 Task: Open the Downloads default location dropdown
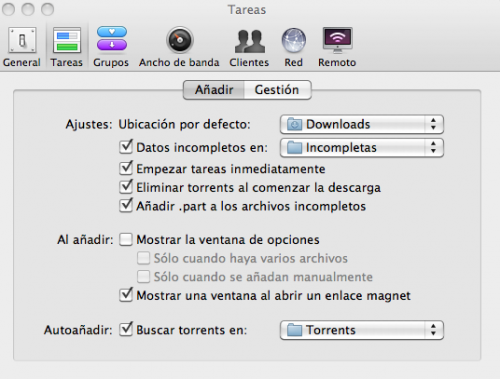click(x=362, y=124)
